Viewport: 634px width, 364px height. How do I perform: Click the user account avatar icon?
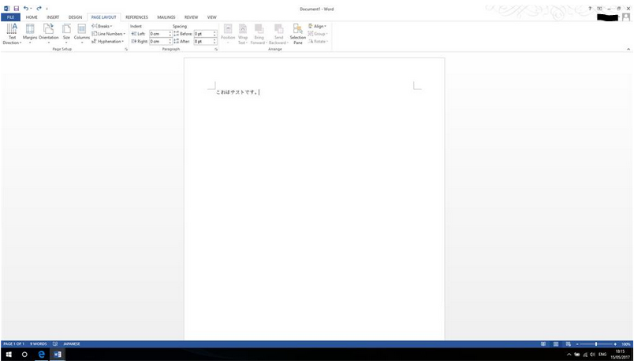(x=626, y=17)
